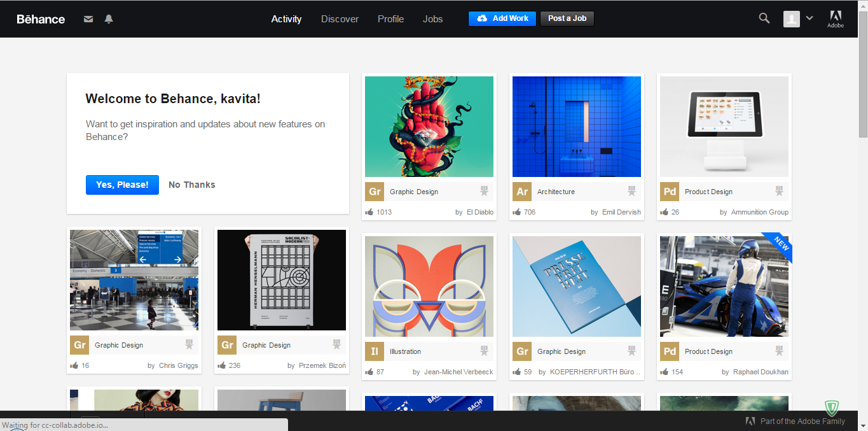Click the Behance logo
This screenshot has height=431, width=868.
coord(40,19)
